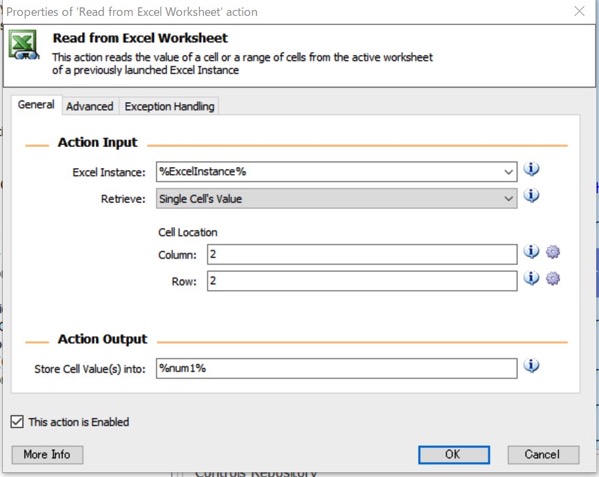Click info icon next to Retrieve dropdown
This screenshot has height=477, width=599.
(531, 195)
